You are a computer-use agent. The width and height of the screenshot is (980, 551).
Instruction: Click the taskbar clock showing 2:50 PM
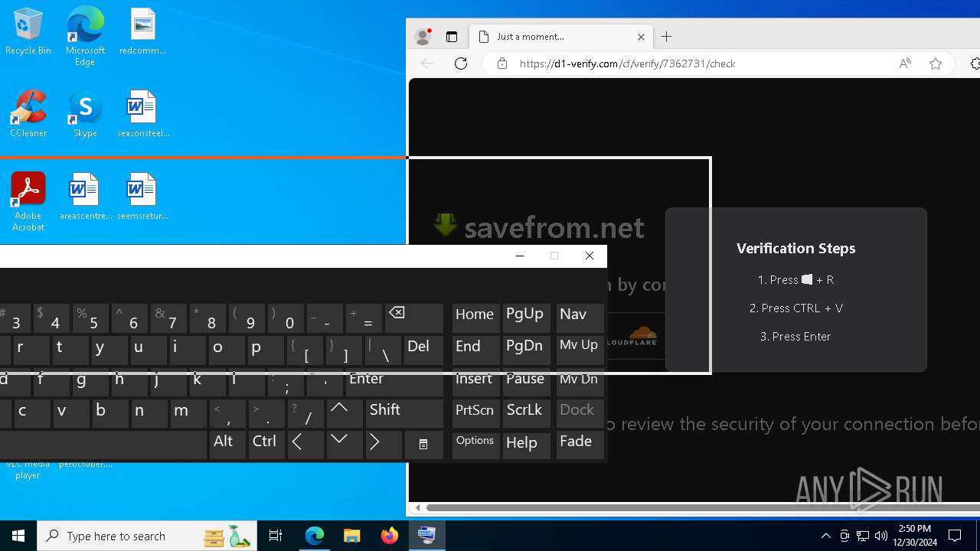coord(915,536)
